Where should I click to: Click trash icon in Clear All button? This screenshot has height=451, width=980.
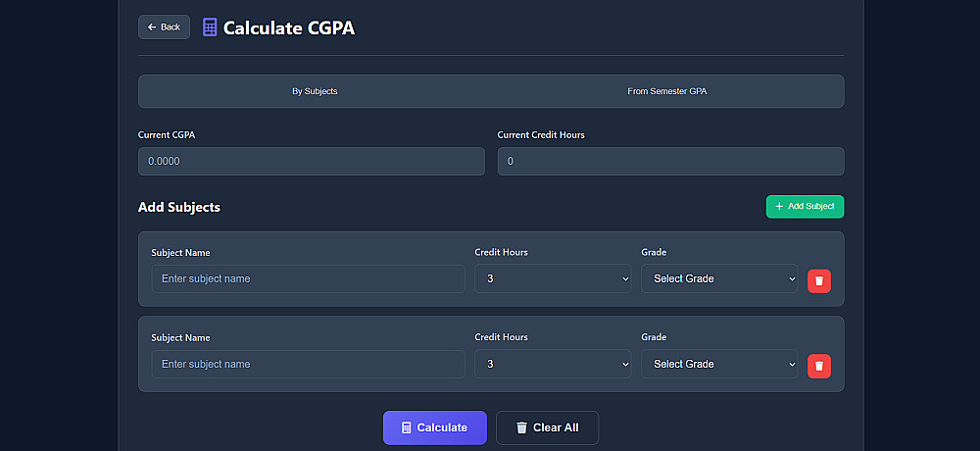521,427
